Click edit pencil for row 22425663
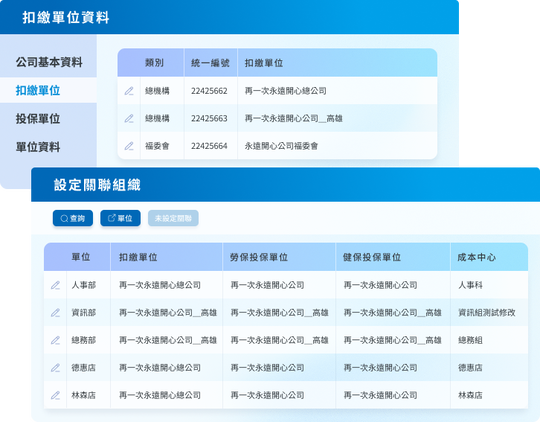Screen dimensions: 540x422 (x=129, y=119)
